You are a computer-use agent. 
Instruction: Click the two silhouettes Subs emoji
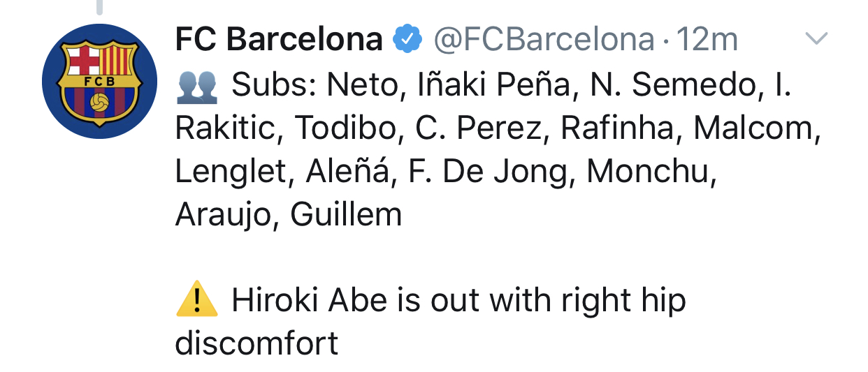(197, 85)
